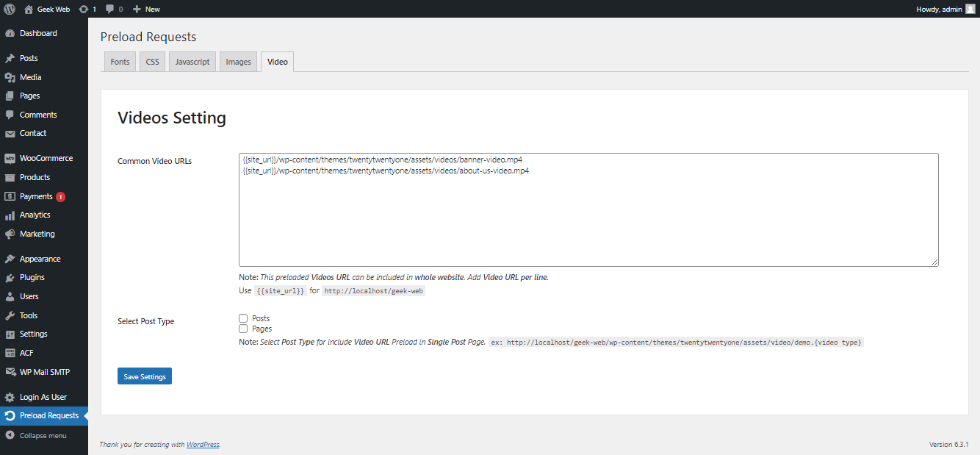Click the WordPress logo icon
This screenshot has width=980, height=455.
[10, 9]
